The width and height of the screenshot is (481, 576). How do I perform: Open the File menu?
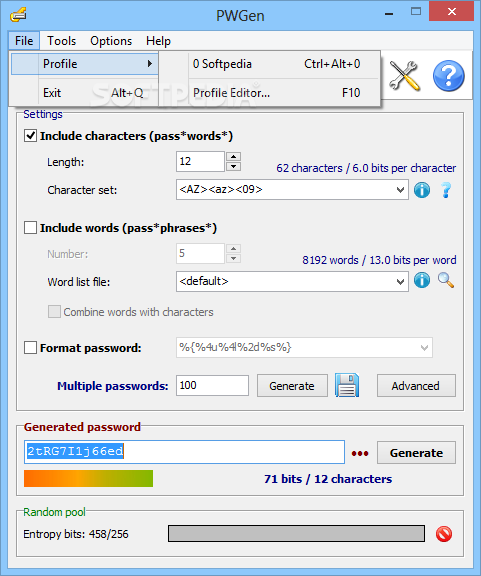pyautogui.click(x=24, y=41)
